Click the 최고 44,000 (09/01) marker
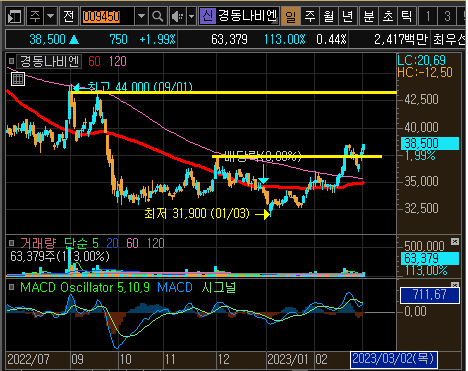The image size is (468, 371). pos(133,86)
